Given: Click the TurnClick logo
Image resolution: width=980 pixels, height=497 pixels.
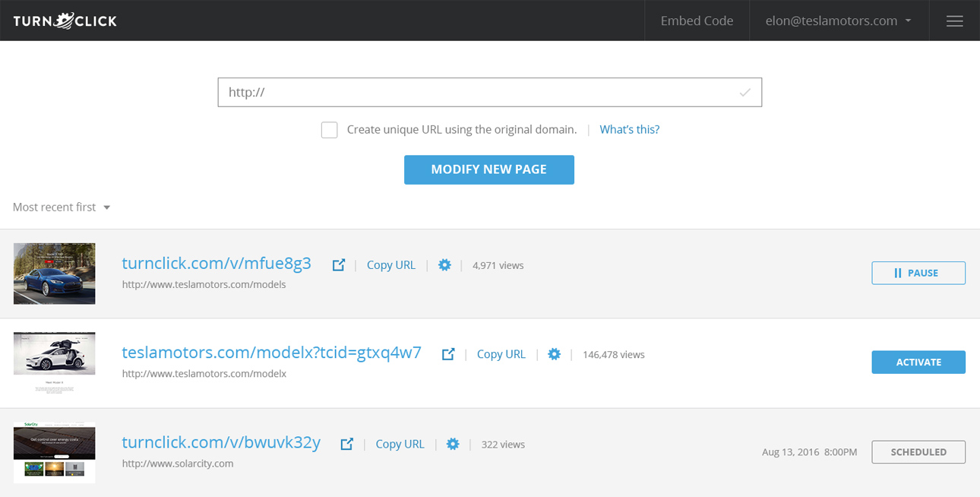Looking at the screenshot, I should 65,21.
